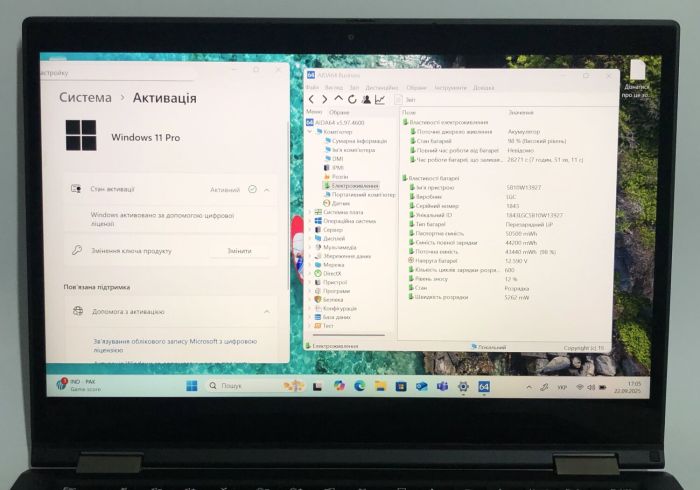Go to Система breadcrumb link
This screenshot has height=490, width=700.
coord(85,98)
